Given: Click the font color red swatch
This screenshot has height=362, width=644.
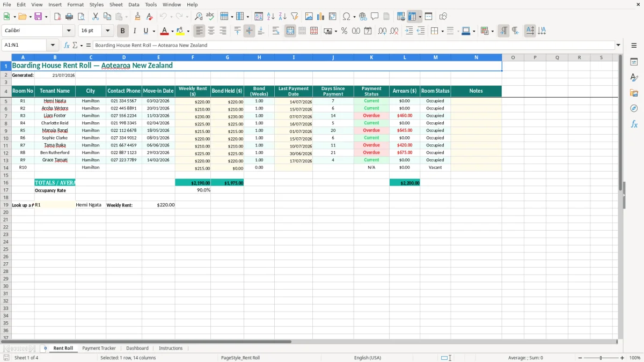Looking at the screenshot, I should (x=165, y=31).
